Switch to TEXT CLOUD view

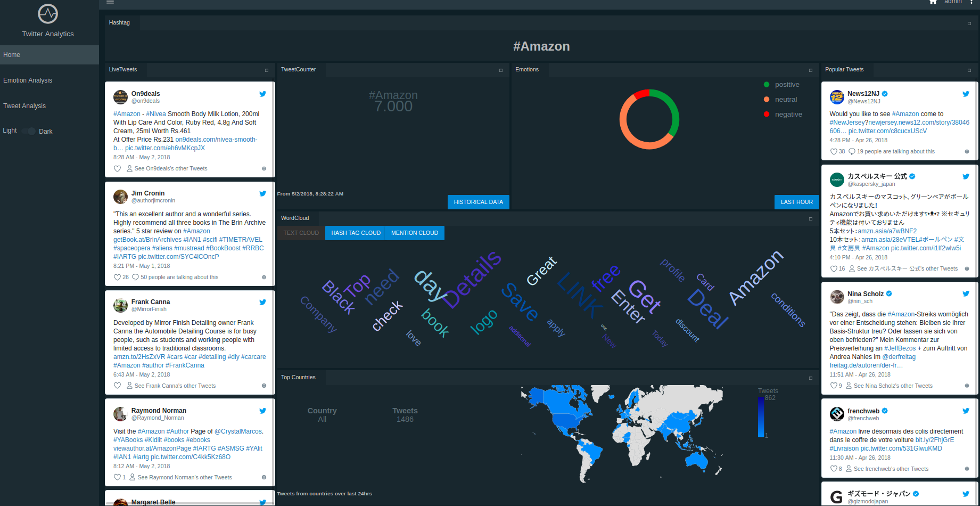pos(301,233)
